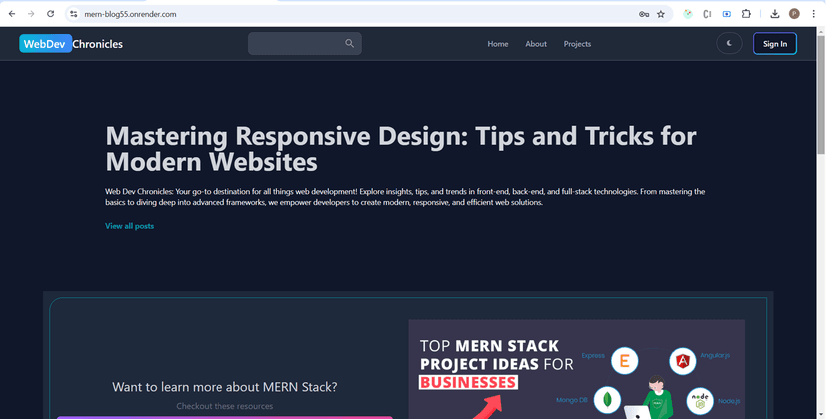Follow the View all posts link
The image size is (828, 419).
pos(129,226)
